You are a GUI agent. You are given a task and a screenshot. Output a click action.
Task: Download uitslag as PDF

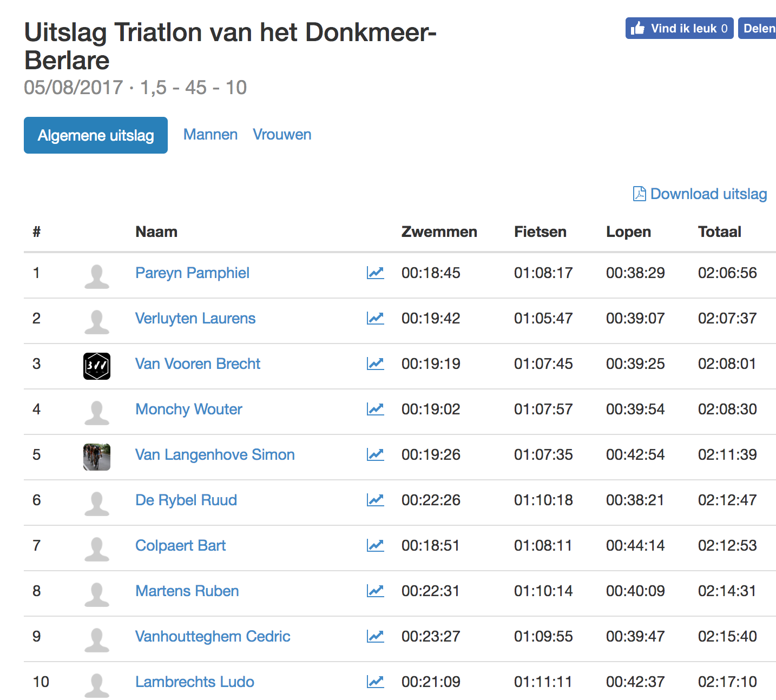tap(700, 194)
